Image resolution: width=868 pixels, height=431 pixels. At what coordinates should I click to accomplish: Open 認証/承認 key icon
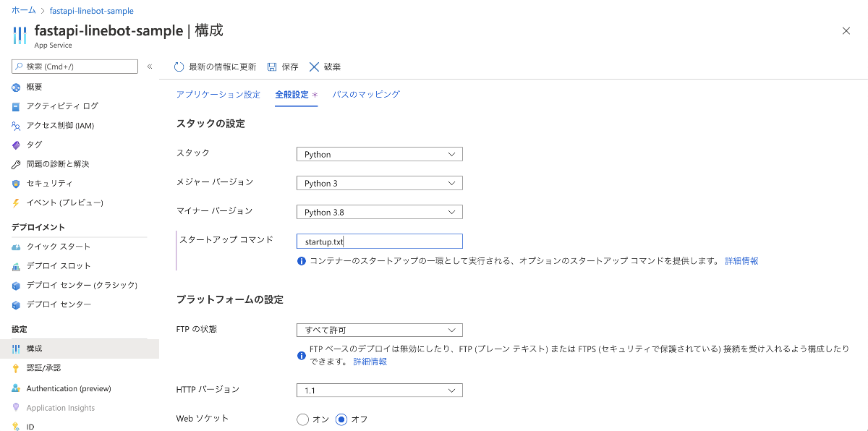click(x=16, y=368)
